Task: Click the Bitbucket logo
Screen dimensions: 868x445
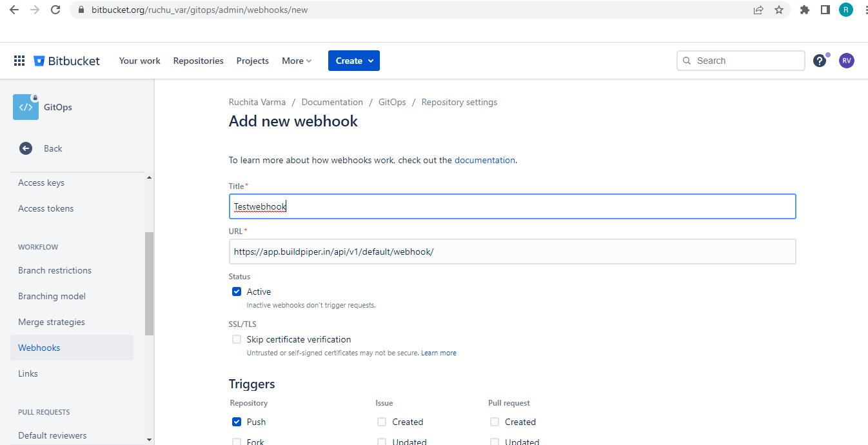Action: click(x=67, y=61)
